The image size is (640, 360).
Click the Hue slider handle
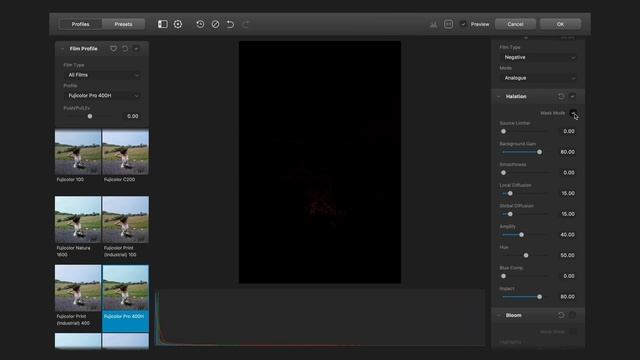[526, 255]
